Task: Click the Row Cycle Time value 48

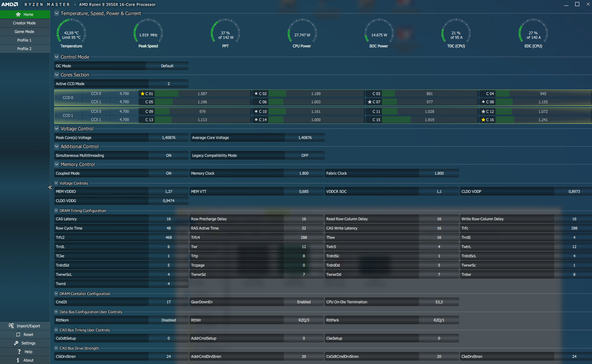Action: pos(169,228)
